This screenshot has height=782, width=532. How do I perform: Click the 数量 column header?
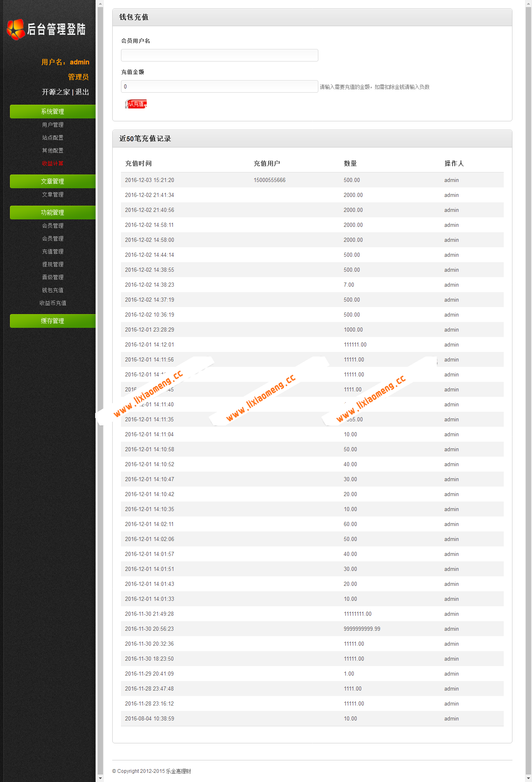350,163
